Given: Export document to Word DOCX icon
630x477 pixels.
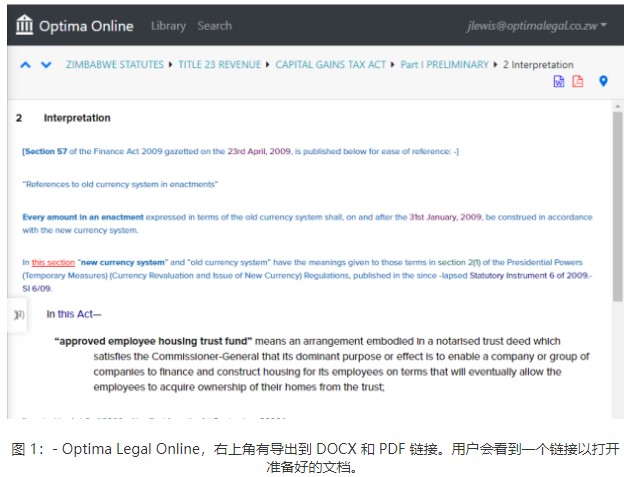Looking at the screenshot, I should click(x=559, y=81).
